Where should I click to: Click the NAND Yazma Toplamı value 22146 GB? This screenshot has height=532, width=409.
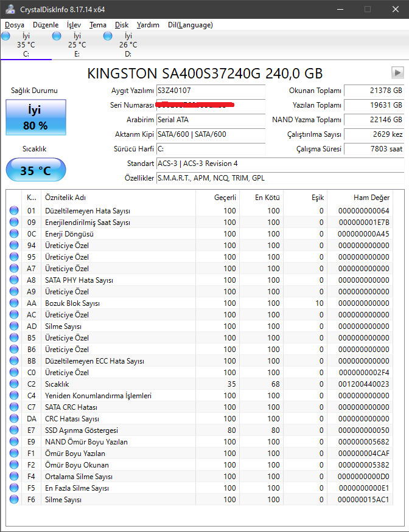tap(374, 120)
